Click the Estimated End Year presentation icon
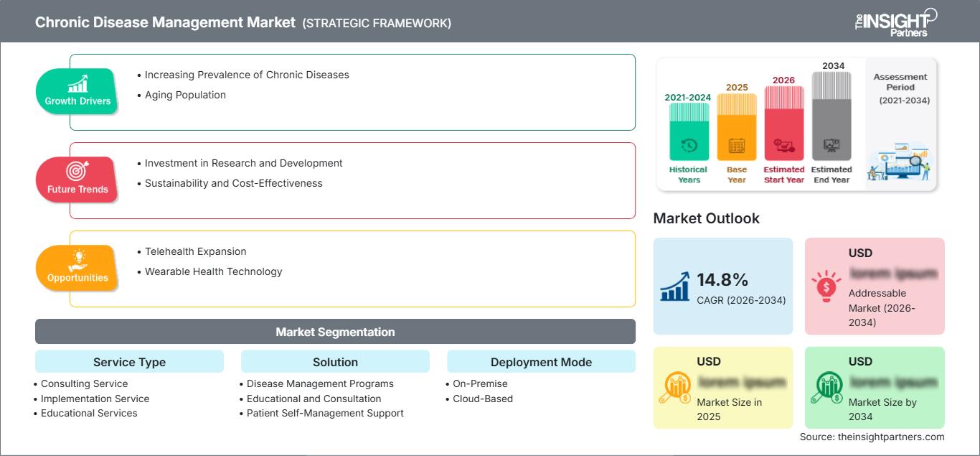The width and height of the screenshot is (980, 456). click(831, 145)
